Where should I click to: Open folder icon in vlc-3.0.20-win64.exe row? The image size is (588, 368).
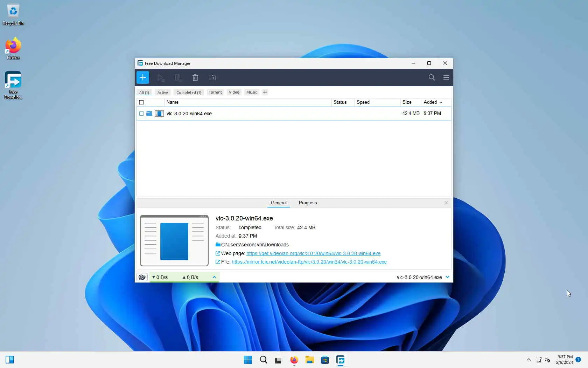coord(149,114)
